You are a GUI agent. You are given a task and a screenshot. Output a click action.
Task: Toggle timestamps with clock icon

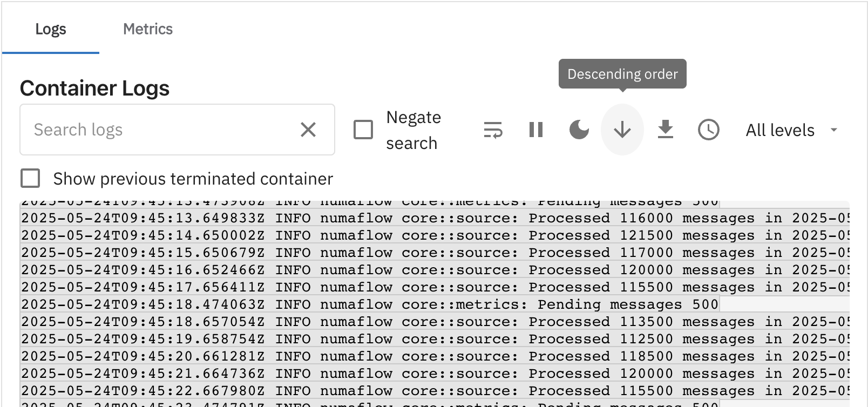click(708, 130)
